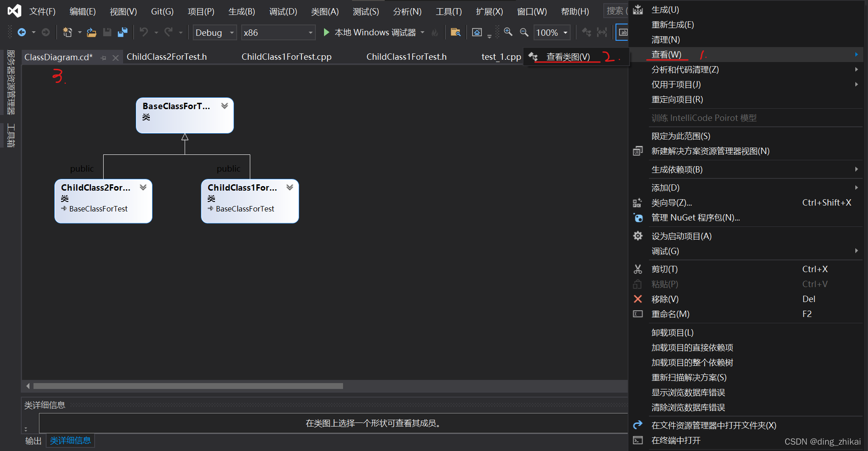Screen dimensions: 868x451
Task: Click the save file icon
Action: point(107,32)
